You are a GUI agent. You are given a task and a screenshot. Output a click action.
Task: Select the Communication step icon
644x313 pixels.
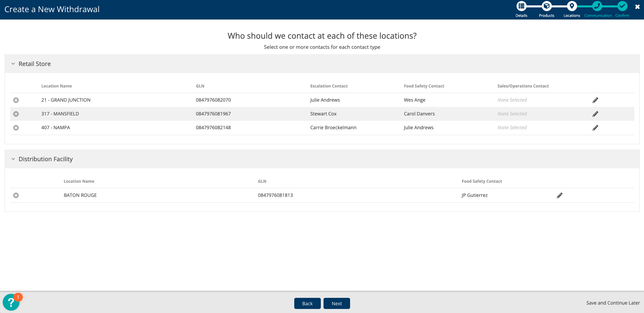(x=597, y=6)
